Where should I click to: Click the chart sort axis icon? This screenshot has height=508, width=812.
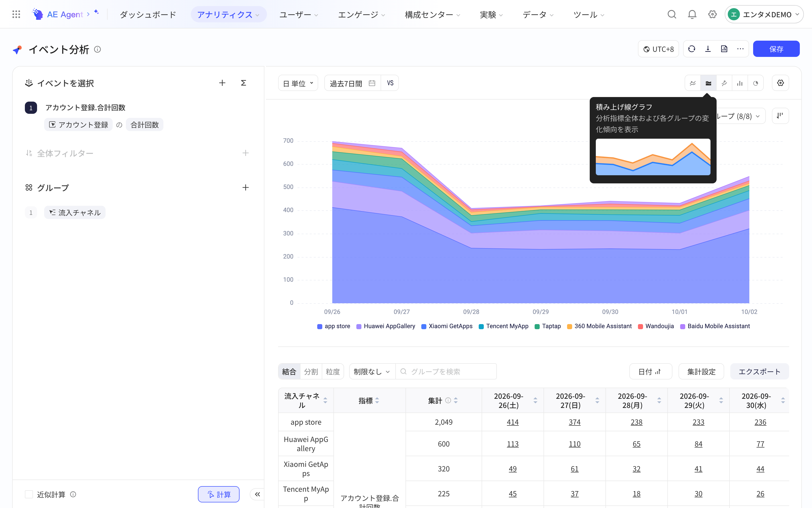point(780,116)
